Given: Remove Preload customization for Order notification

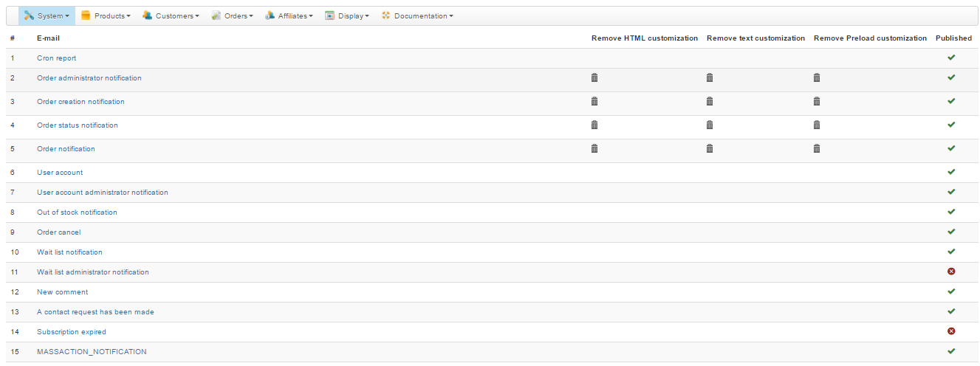Looking at the screenshot, I should coord(817,148).
